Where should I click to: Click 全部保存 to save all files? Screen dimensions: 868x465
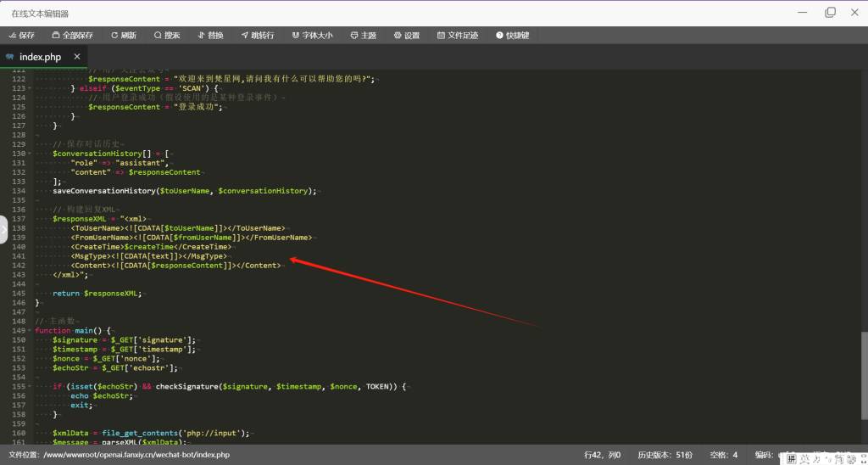coord(72,36)
